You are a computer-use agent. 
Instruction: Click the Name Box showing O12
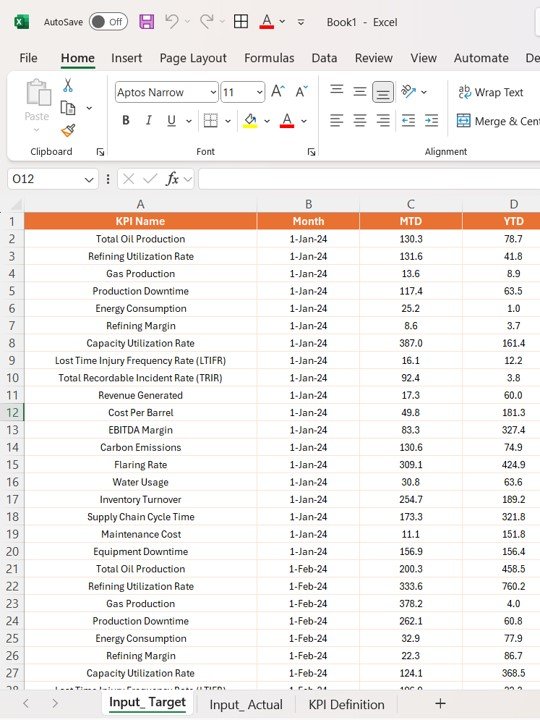pos(44,179)
